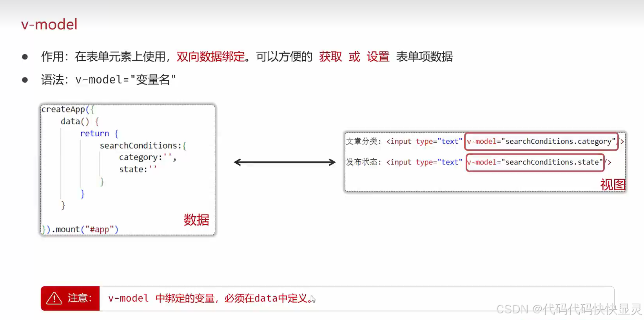The image size is (644, 320).
Task: Click the red 数据 label
Action: 196,220
